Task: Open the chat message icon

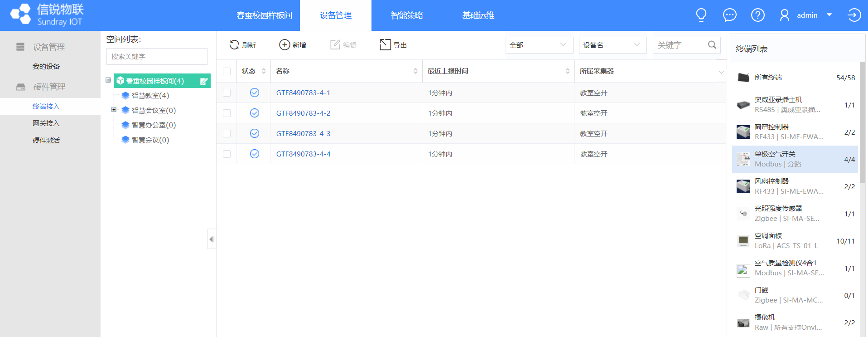Action: (x=729, y=15)
